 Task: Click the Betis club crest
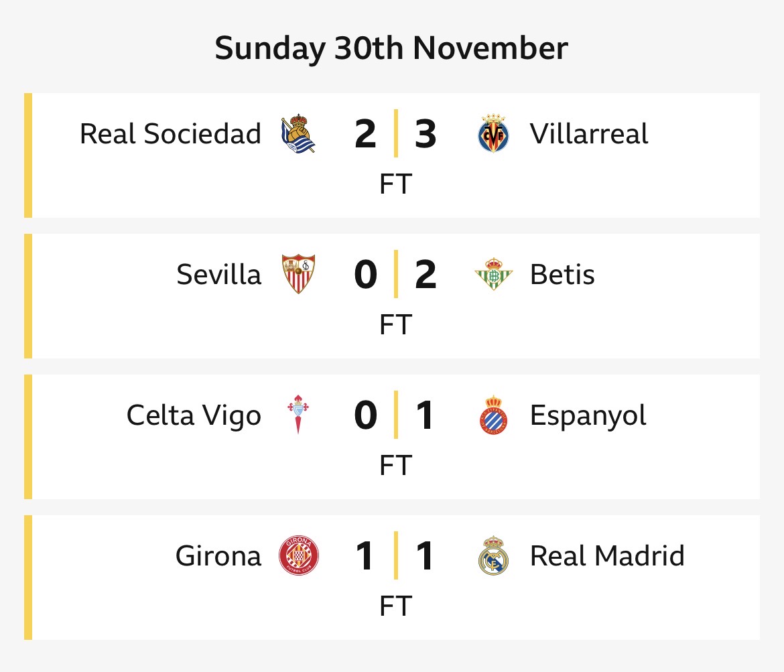click(x=493, y=275)
